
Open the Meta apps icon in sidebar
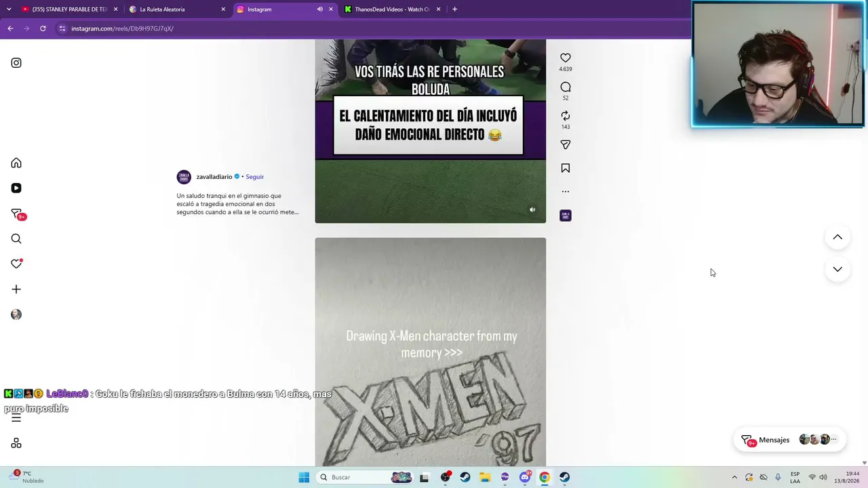click(x=16, y=443)
